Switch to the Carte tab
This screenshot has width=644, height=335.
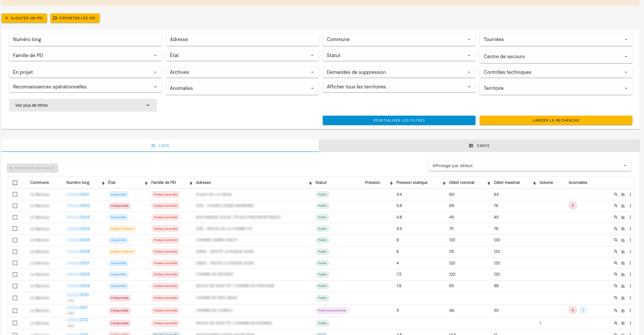click(479, 146)
